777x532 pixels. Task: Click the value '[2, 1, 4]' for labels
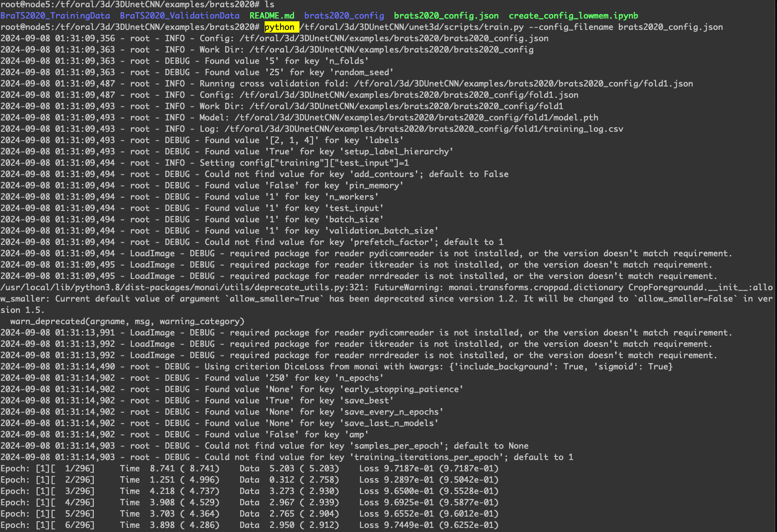[x=292, y=140]
